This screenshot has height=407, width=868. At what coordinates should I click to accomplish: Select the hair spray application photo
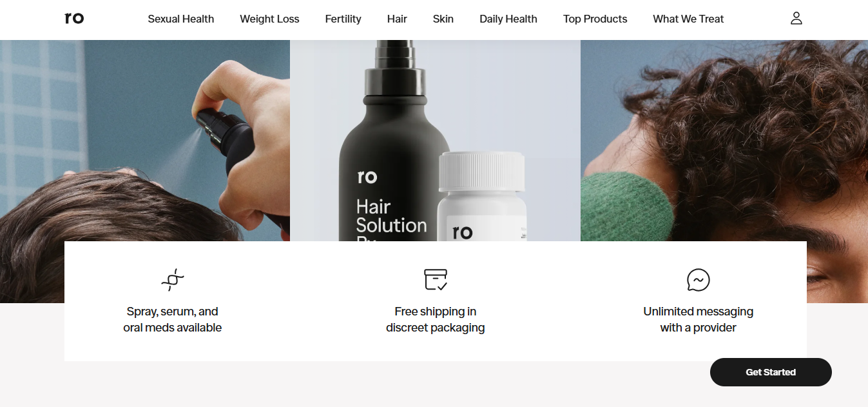[x=145, y=141]
